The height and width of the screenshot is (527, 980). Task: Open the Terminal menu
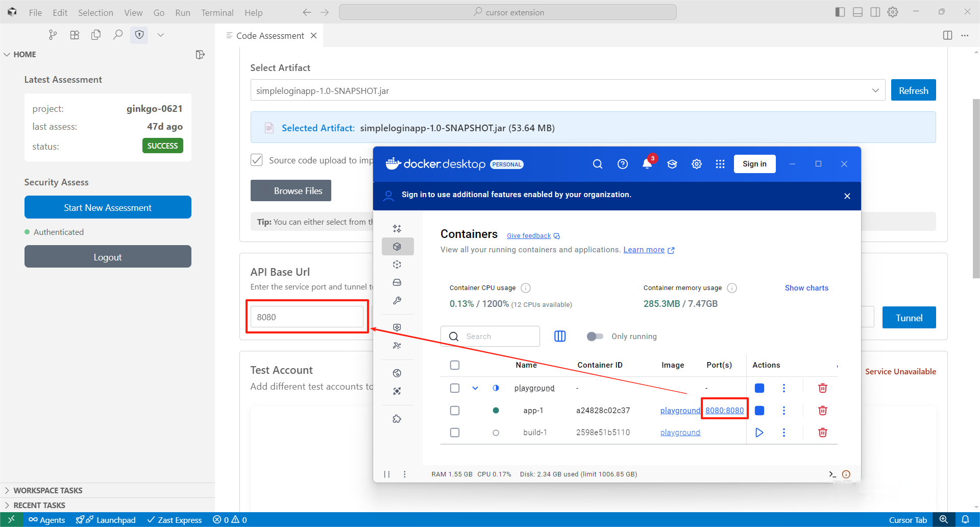(x=217, y=12)
